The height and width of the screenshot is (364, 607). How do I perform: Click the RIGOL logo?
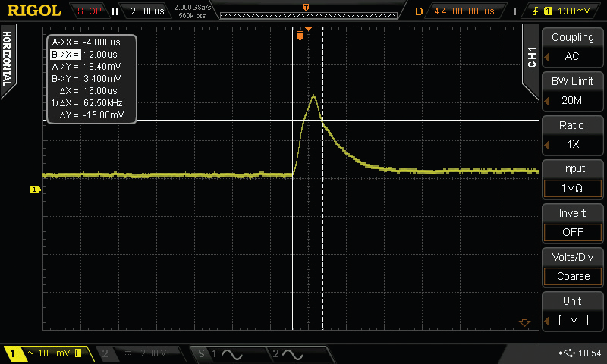tap(34, 11)
